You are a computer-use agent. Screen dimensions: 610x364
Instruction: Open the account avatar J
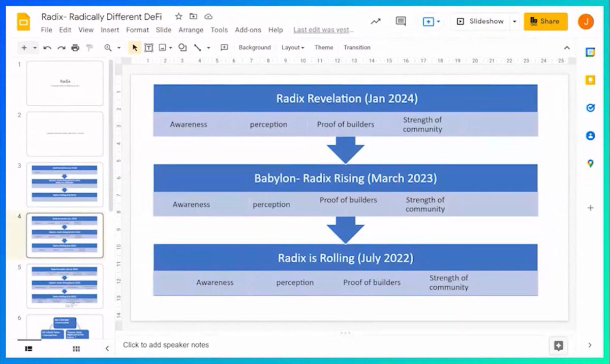pos(586,21)
